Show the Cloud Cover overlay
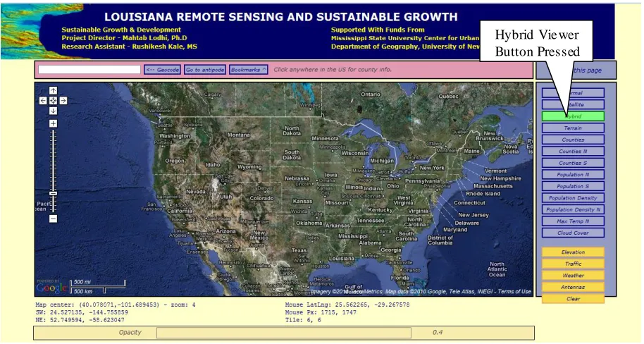644x344 pixels. [573, 233]
